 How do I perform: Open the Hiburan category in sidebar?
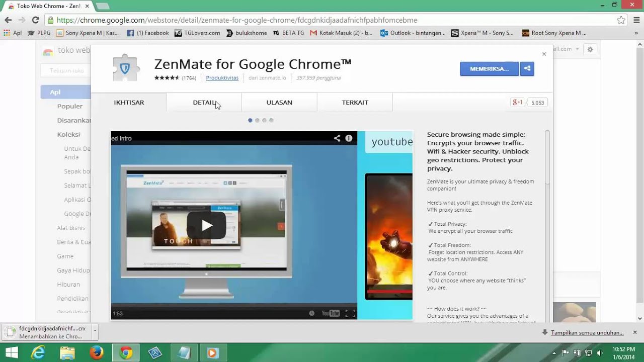[68, 284]
